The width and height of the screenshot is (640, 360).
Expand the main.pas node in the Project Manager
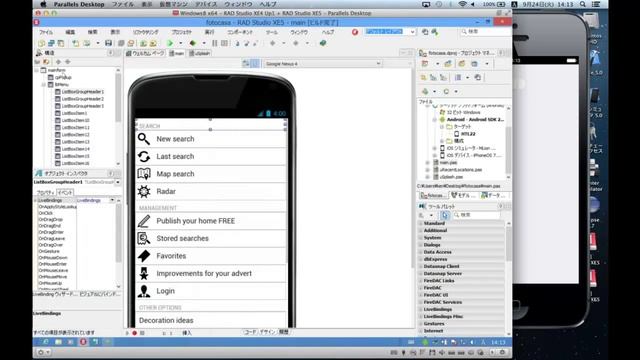point(428,162)
